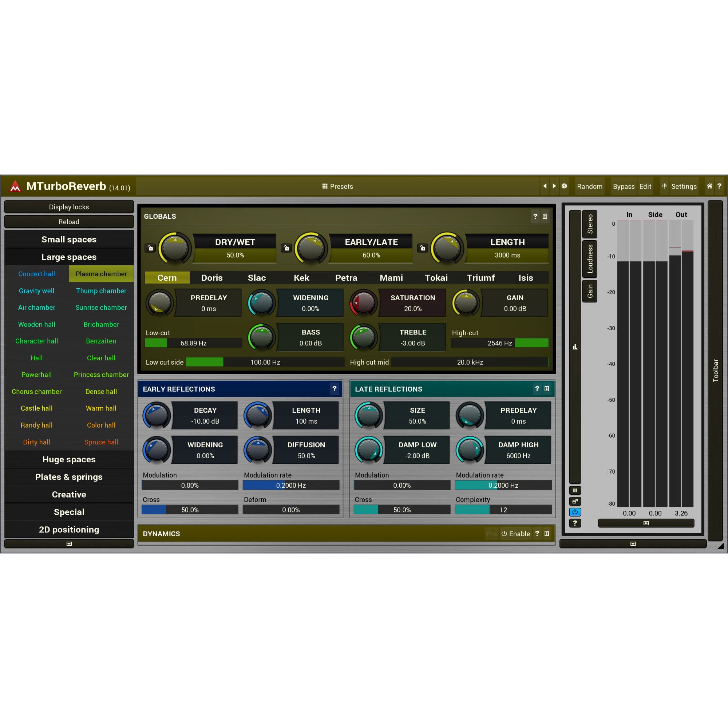Click the home icon in the title bar
This screenshot has width=728, height=728.
click(709, 186)
